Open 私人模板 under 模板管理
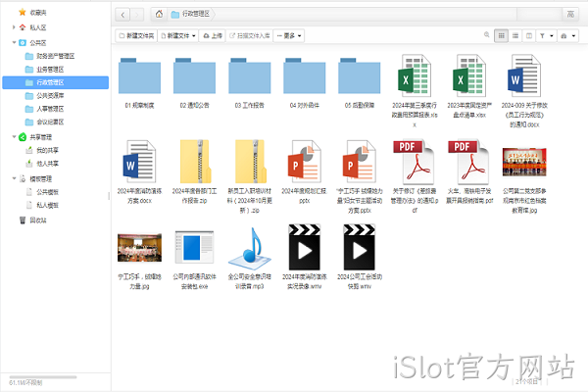This screenshot has height=392, width=588. [x=42, y=205]
